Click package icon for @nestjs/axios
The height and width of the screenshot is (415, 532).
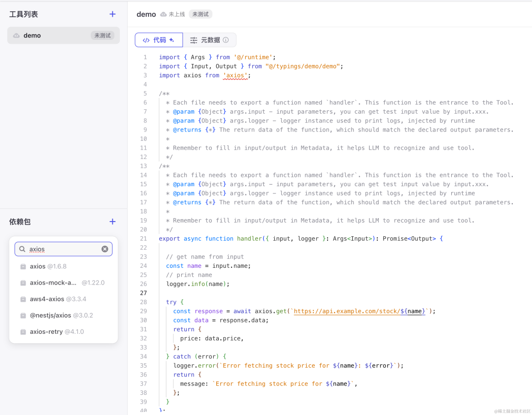pos(23,316)
